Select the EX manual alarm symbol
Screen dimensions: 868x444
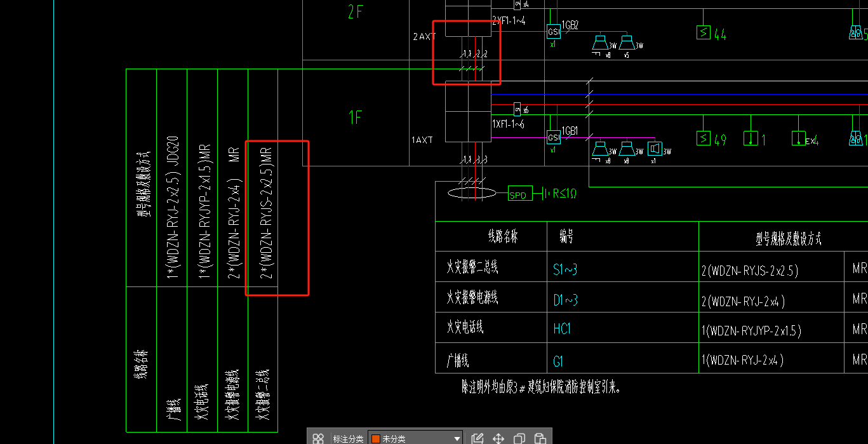(799, 138)
